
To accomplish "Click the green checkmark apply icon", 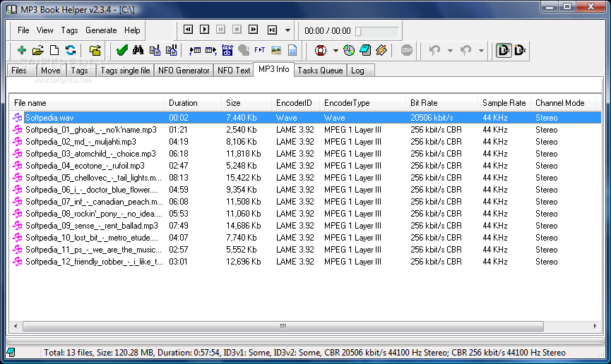I will (x=122, y=50).
